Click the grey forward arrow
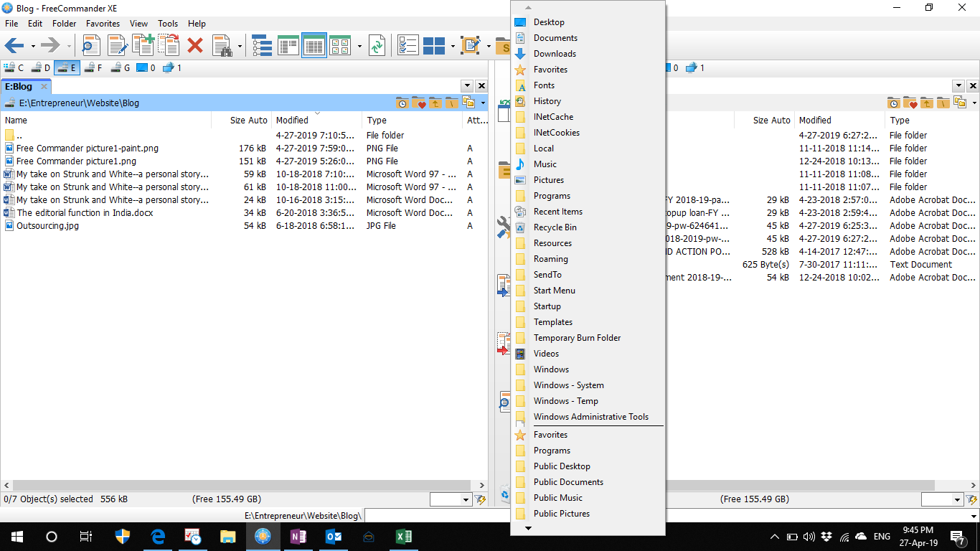Image resolution: width=980 pixels, height=551 pixels. [x=50, y=46]
